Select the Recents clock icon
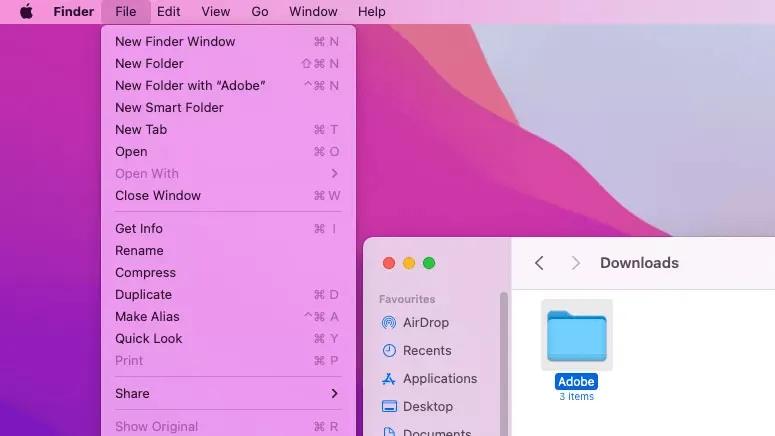The width and height of the screenshot is (775, 436). [389, 351]
